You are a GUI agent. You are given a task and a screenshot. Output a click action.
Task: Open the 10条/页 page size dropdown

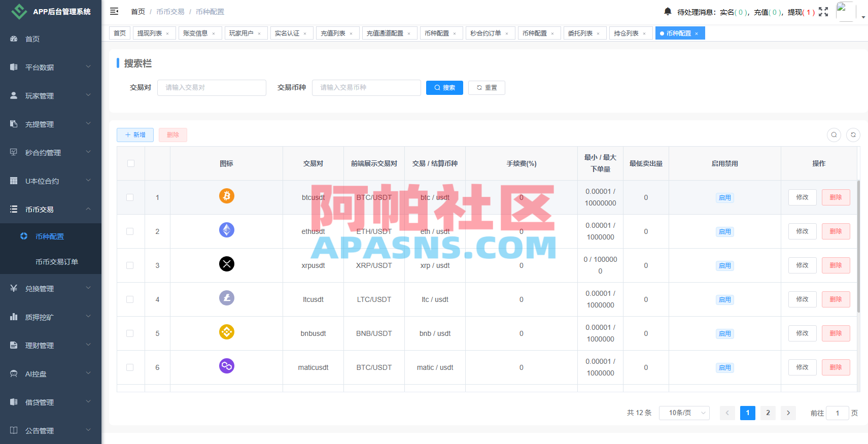coord(684,413)
